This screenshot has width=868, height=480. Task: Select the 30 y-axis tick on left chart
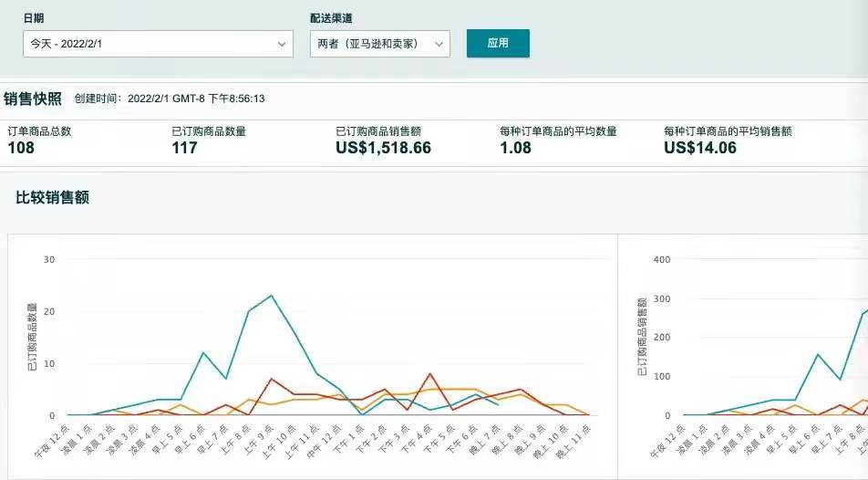tap(50, 260)
